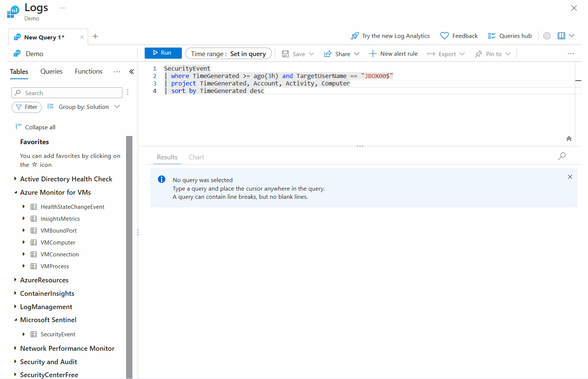Image resolution: width=588 pixels, height=379 pixels.
Task: Click Try the new Log Analytics
Action: [390, 36]
